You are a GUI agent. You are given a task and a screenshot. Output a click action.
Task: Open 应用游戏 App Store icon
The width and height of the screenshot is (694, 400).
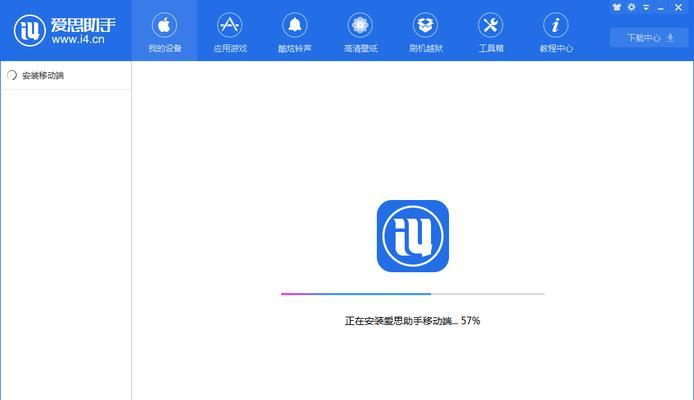pos(230,25)
